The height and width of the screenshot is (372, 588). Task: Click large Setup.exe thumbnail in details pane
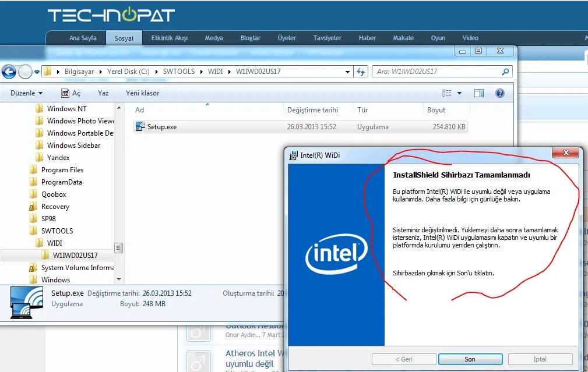coord(27,302)
